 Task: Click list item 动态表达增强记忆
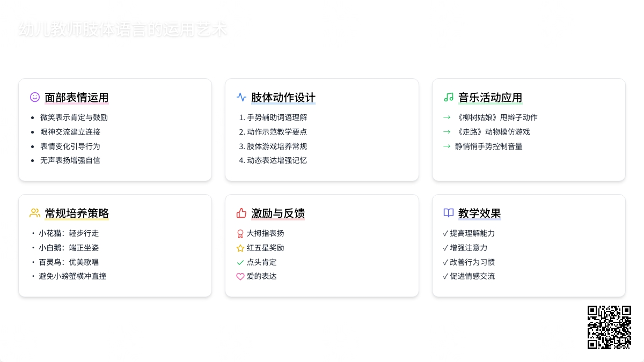pyautogui.click(x=277, y=160)
